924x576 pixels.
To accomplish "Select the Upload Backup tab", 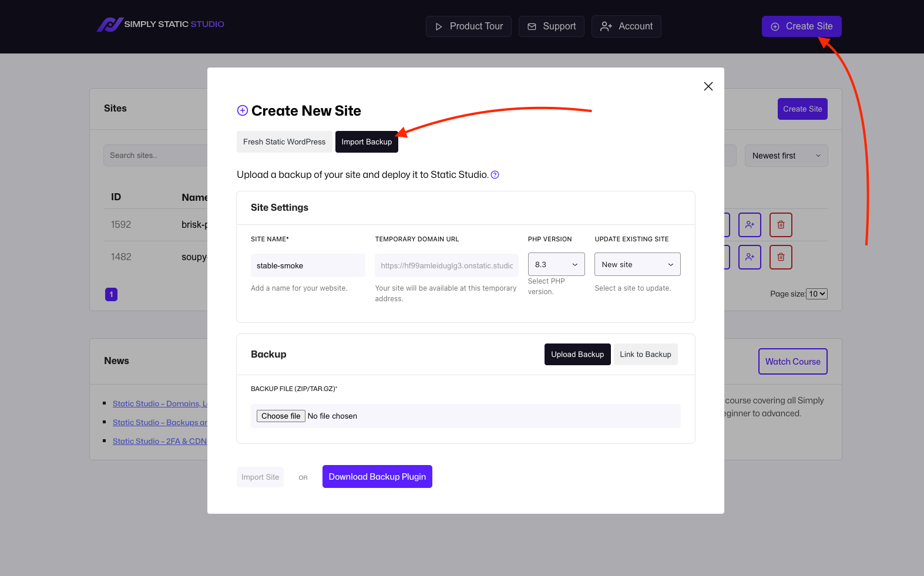I will click(x=577, y=355).
